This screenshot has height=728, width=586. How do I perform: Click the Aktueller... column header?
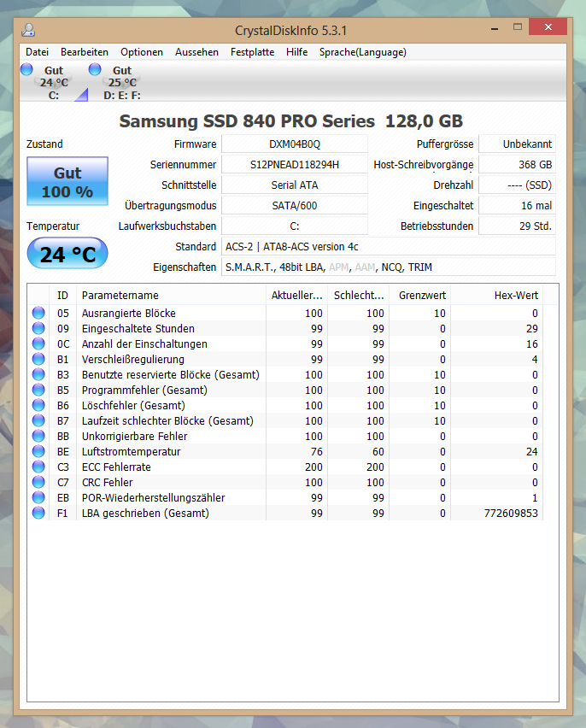(x=296, y=296)
